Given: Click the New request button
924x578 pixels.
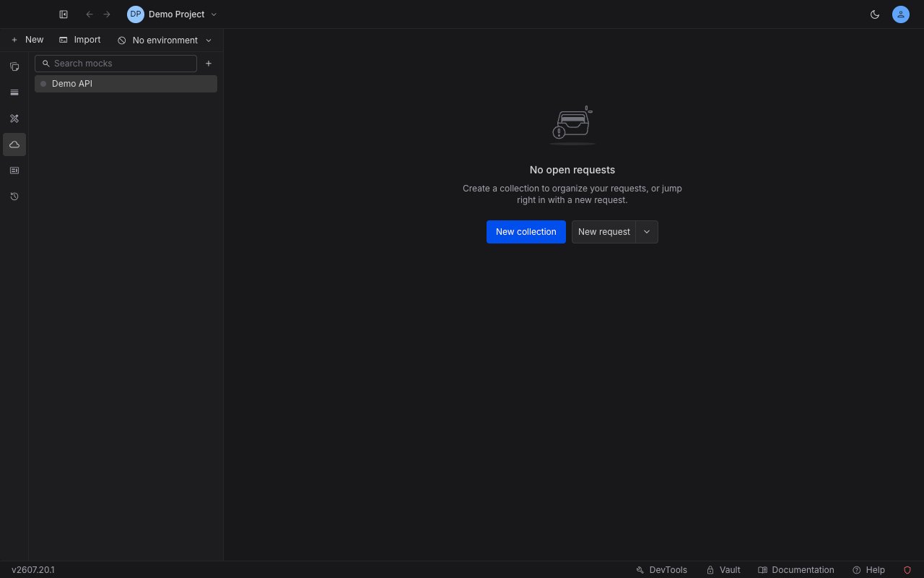Looking at the screenshot, I should [x=604, y=232].
